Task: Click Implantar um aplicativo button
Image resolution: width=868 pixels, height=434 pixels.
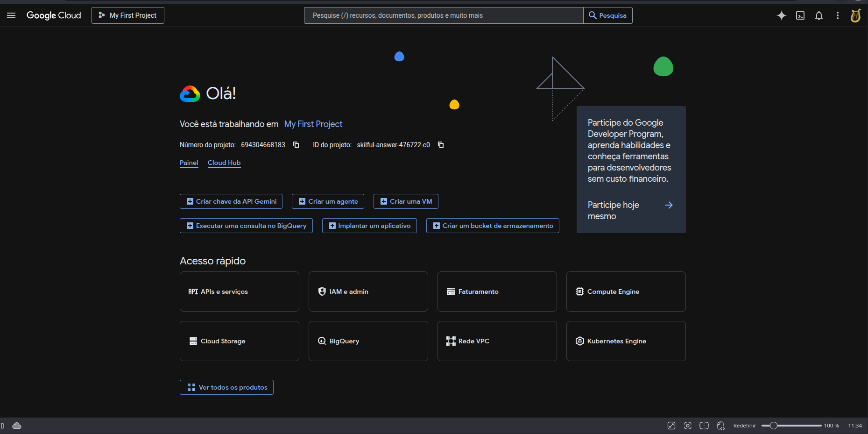Action: click(369, 226)
